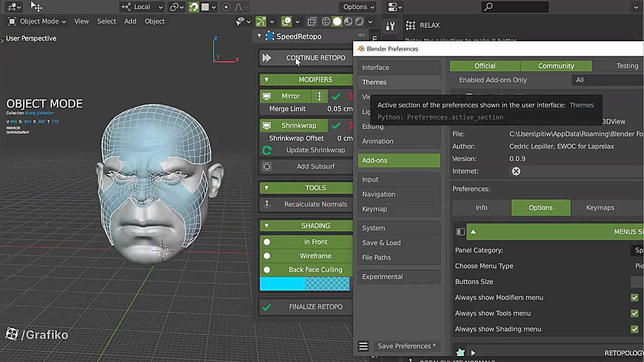Toggle proportional editing circle icon
The height and width of the screenshot is (362, 644).
pyautogui.click(x=226, y=7)
